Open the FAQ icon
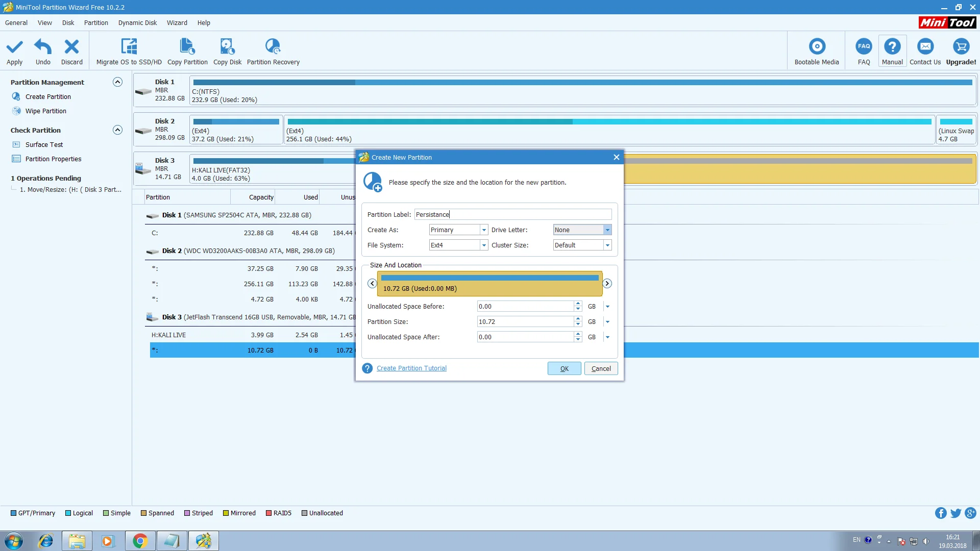The width and height of the screenshot is (980, 551). click(864, 47)
